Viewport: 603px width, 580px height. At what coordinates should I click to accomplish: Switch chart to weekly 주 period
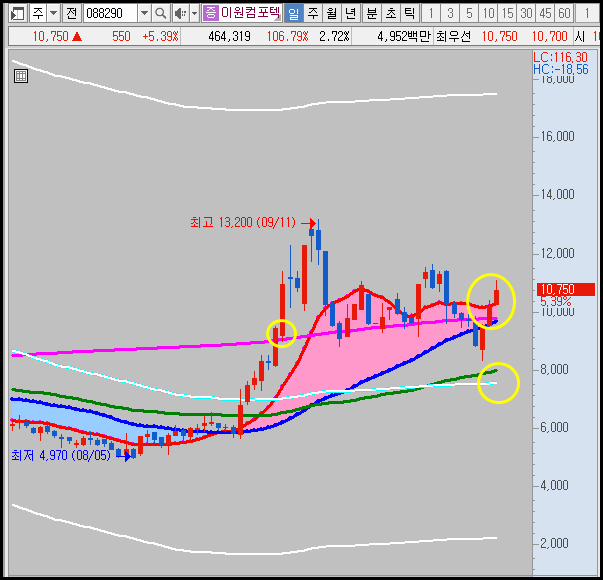313,14
